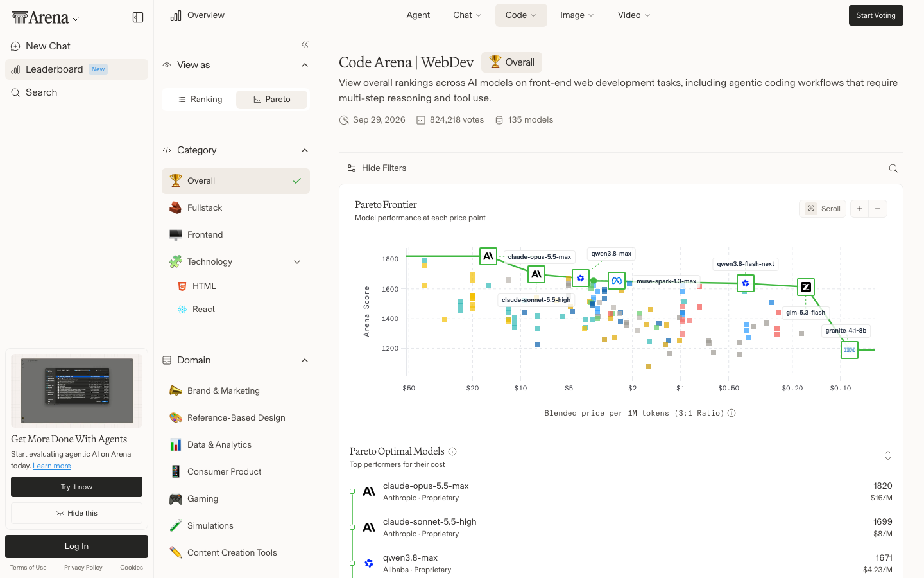The height and width of the screenshot is (578, 924).
Task: Click the Log In button
Action: pos(76,547)
